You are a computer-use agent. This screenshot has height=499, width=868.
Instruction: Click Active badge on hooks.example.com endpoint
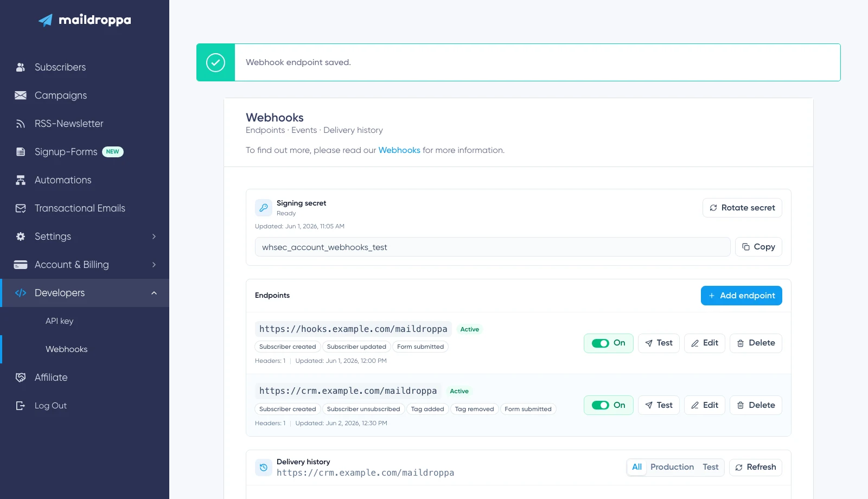470,329
